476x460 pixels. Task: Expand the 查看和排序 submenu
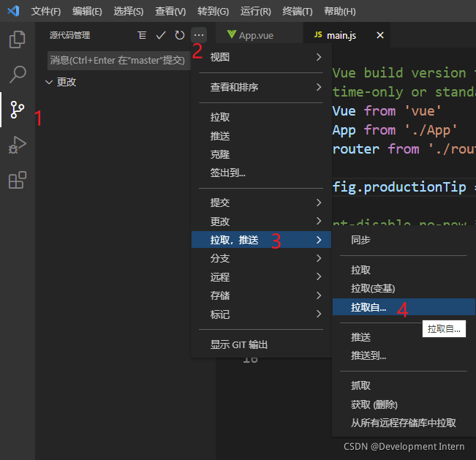261,88
